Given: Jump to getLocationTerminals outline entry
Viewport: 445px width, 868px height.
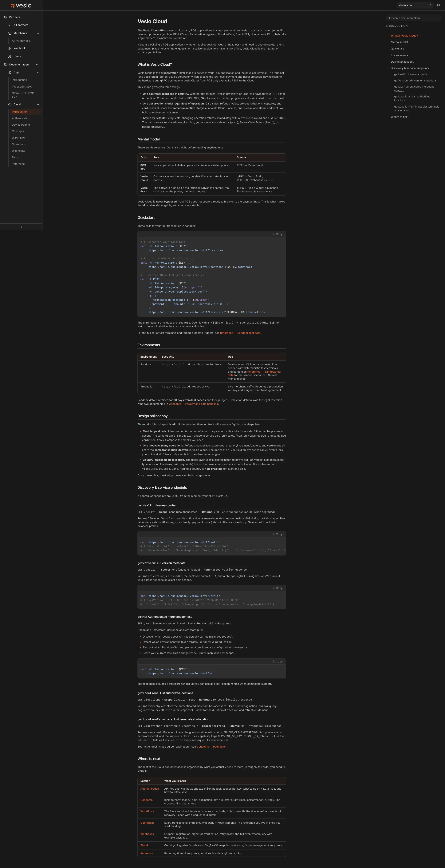Looking at the screenshot, I should (417, 108).
